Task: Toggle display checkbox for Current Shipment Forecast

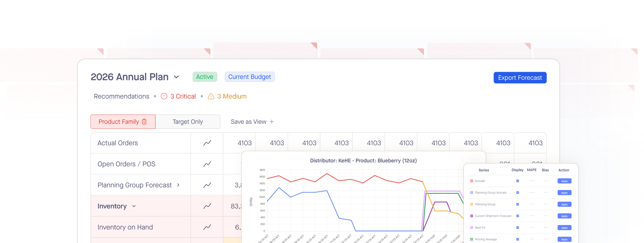Action: tap(518, 216)
